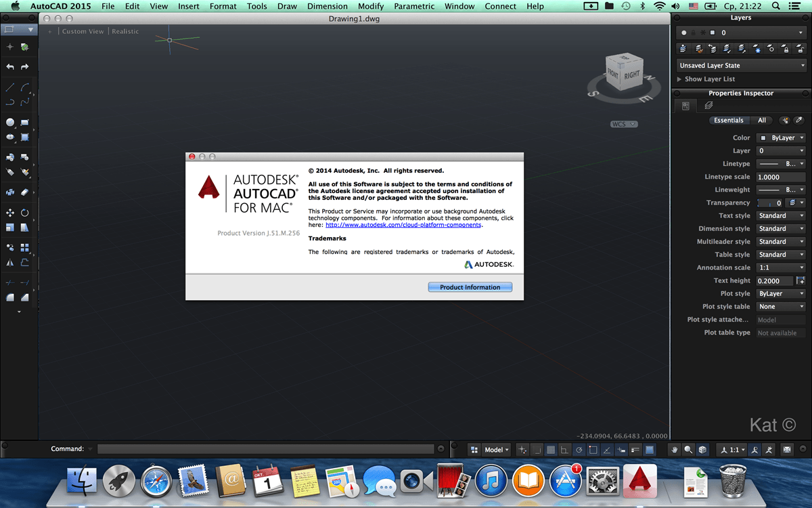Select the Line tool in left toolbar
Image resolution: width=812 pixels, height=508 pixels.
point(9,87)
